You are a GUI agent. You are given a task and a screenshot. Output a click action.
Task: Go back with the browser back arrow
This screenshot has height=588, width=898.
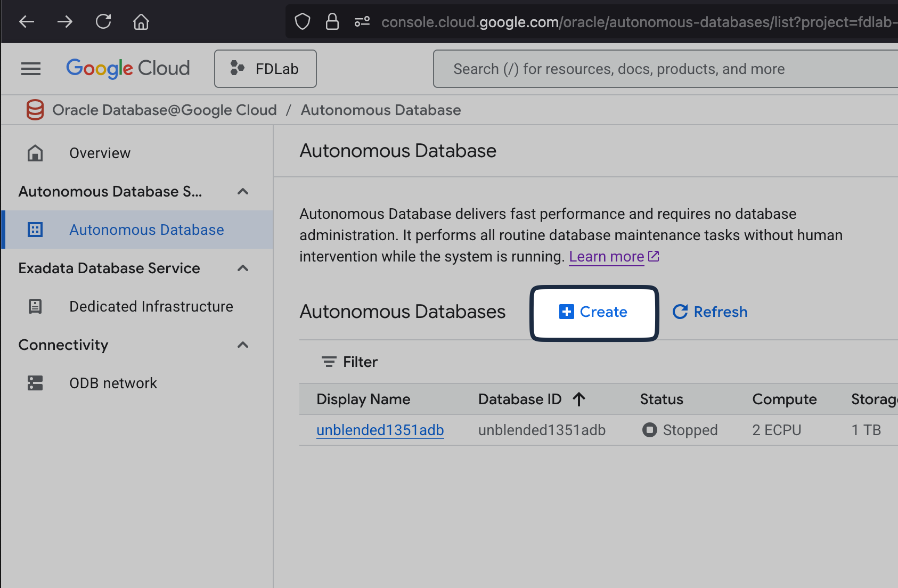[x=26, y=22]
